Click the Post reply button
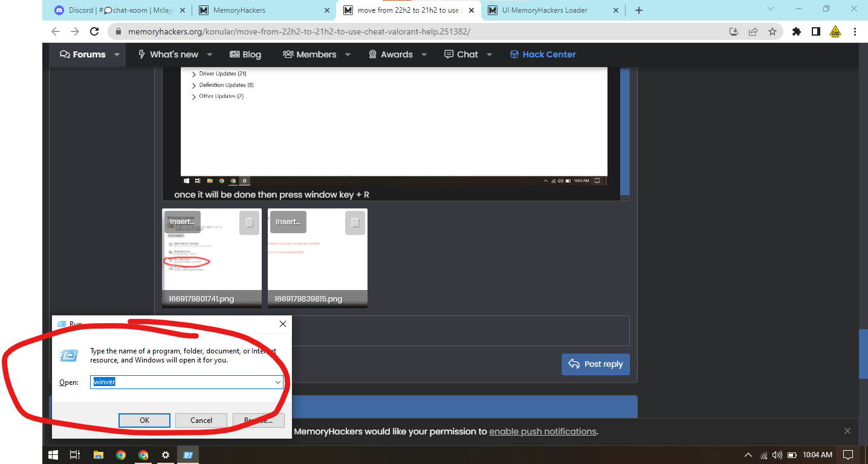This screenshot has width=868, height=464. (596, 364)
